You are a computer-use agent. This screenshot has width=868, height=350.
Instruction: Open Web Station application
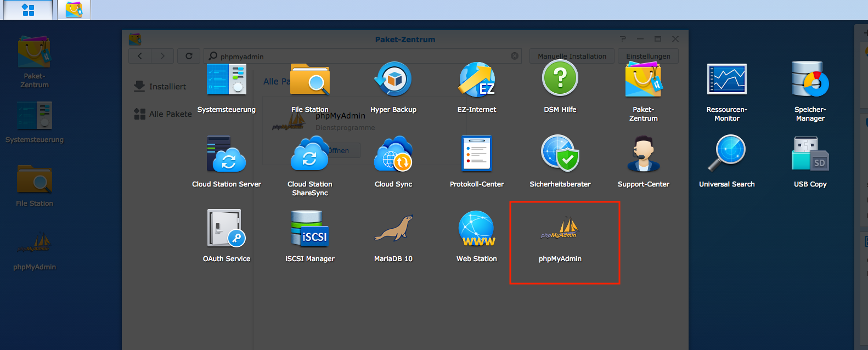coord(476,229)
